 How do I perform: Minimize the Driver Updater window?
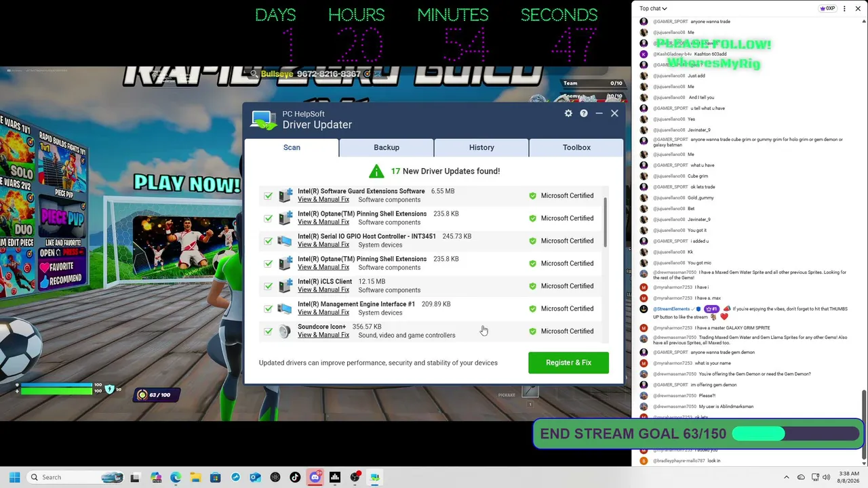[x=599, y=113]
